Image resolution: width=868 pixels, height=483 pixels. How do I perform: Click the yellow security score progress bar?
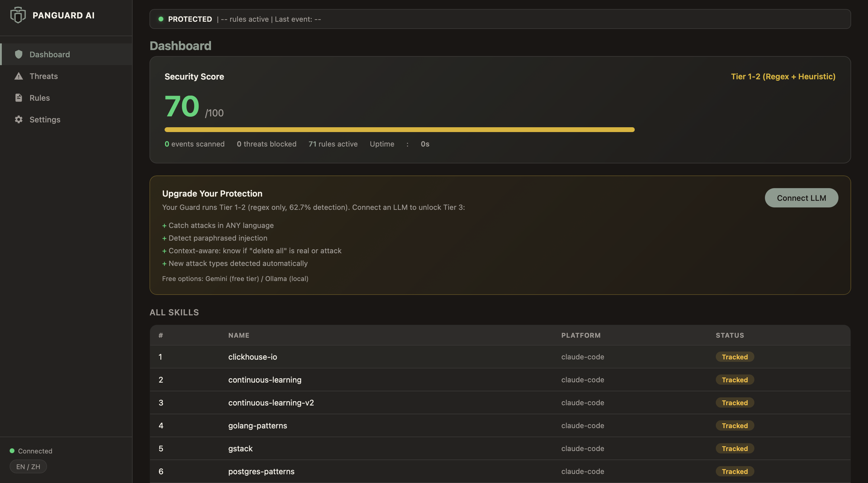(399, 129)
